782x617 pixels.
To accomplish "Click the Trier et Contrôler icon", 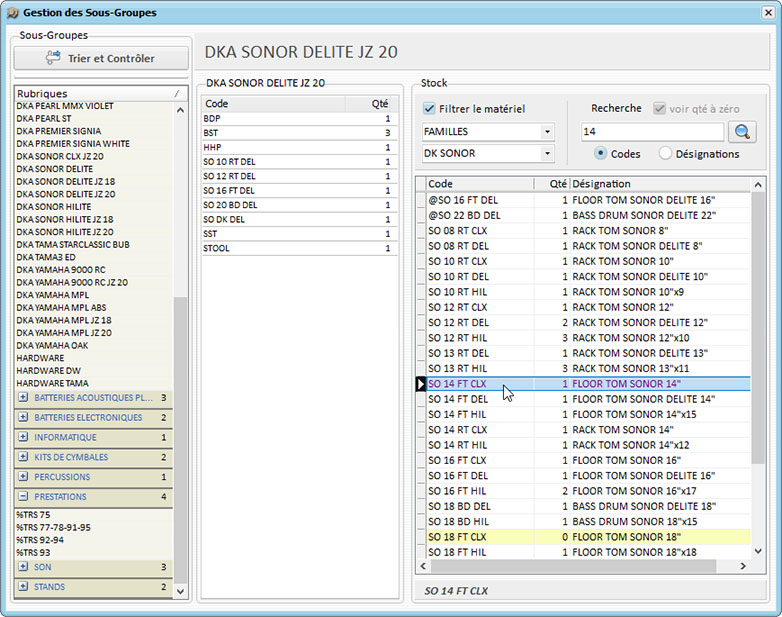I will [53, 59].
